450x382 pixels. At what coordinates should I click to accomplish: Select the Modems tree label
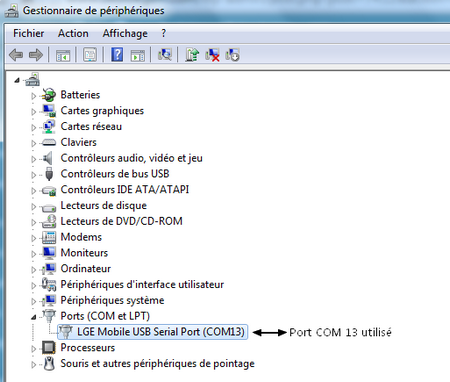[81, 237]
